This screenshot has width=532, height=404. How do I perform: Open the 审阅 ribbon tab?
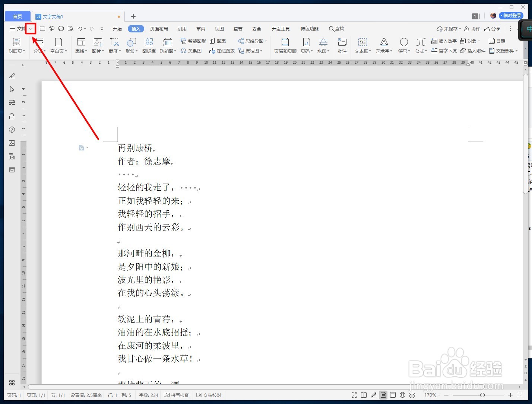click(x=200, y=28)
